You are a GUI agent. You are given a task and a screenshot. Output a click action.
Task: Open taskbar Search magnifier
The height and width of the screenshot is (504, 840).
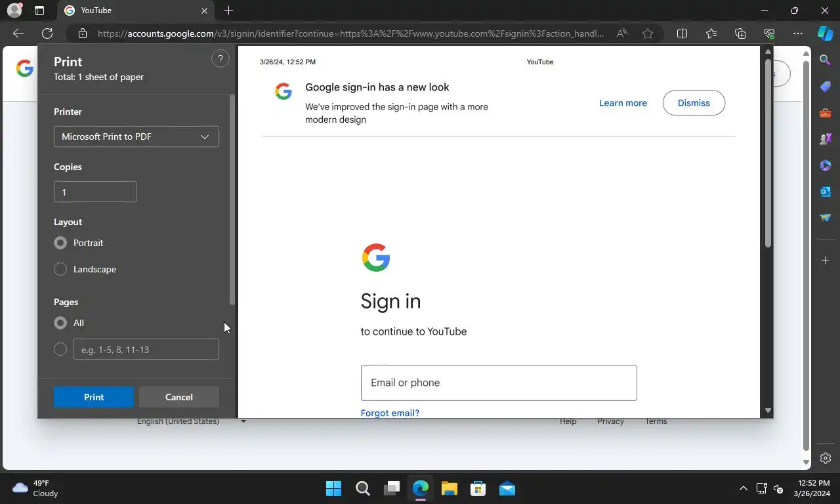(x=363, y=488)
